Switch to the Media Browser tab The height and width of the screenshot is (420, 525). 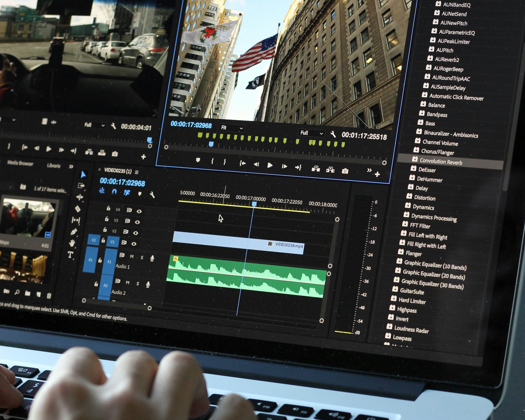(x=20, y=163)
